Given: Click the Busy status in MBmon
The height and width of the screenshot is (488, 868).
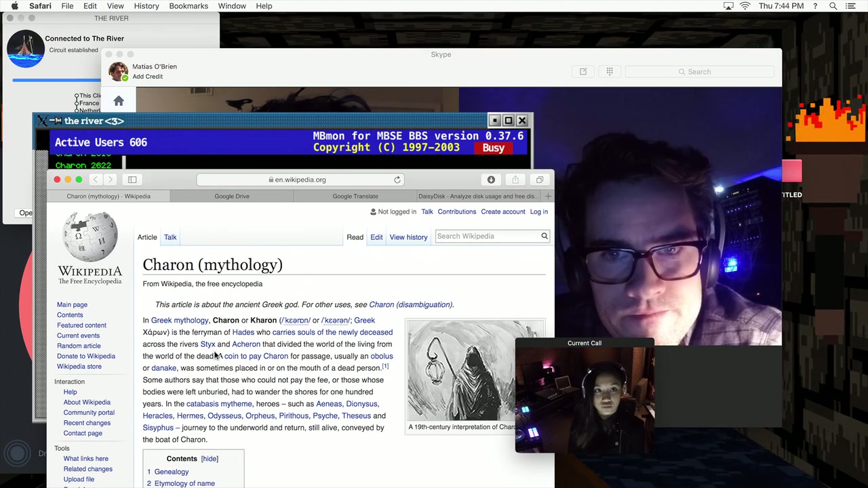Looking at the screenshot, I should (x=494, y=148).
